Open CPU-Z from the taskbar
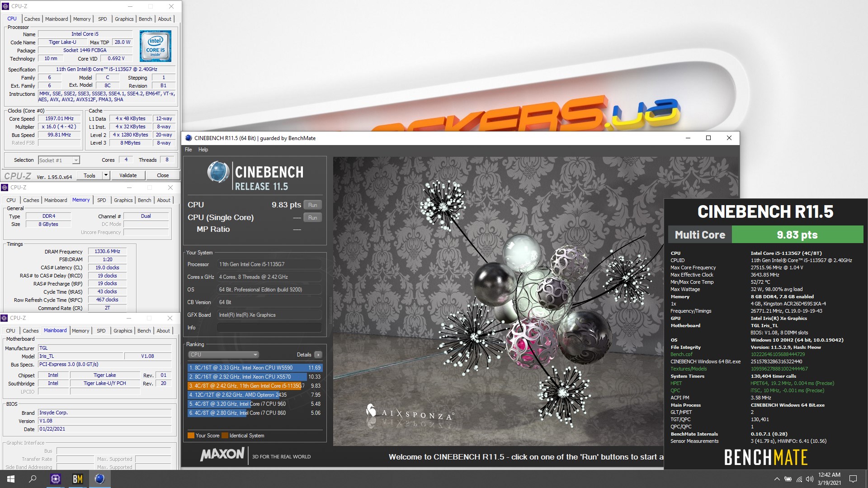The image size is (868, 488). [55, 479]
